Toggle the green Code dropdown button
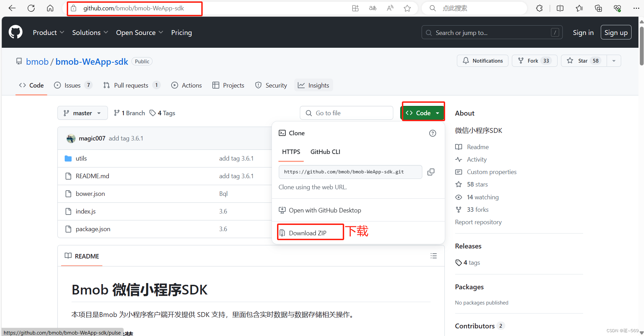 (x=423, y=113)
